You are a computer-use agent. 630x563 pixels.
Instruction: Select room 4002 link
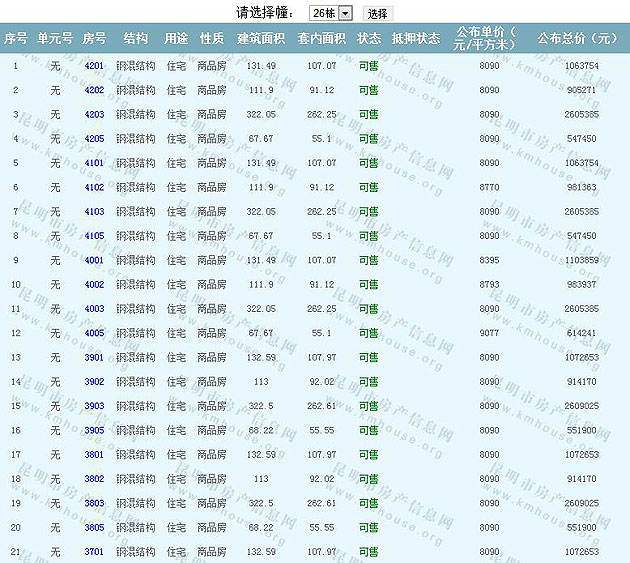point(94,285)
